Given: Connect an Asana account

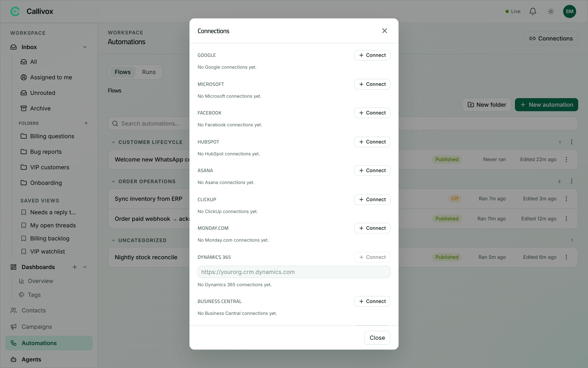Looking at the screenshot, I should pos(372,171).
